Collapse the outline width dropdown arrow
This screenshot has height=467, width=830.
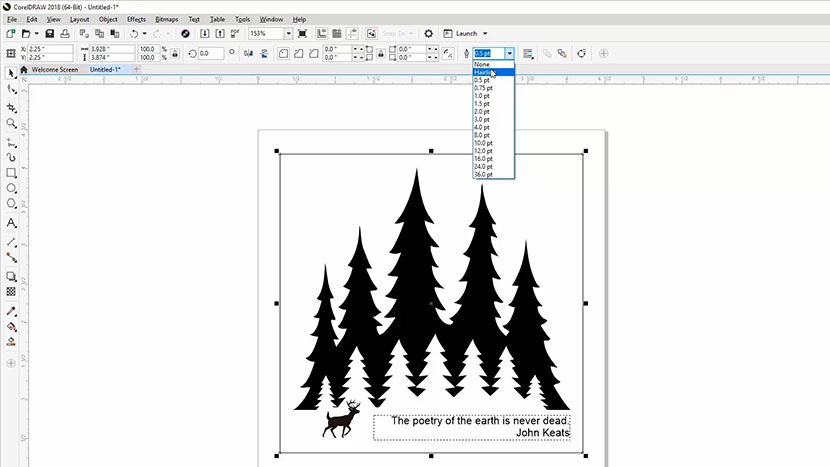509,53
